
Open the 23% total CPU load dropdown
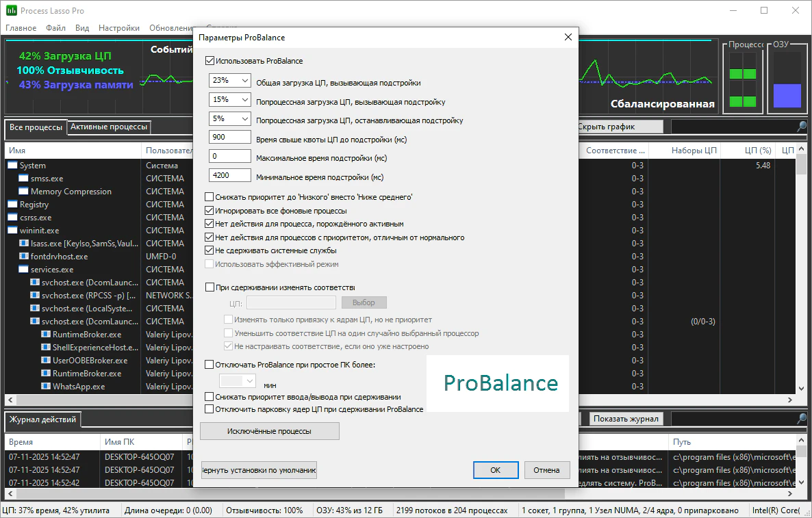pyautogui.click(x=230, y=80)
